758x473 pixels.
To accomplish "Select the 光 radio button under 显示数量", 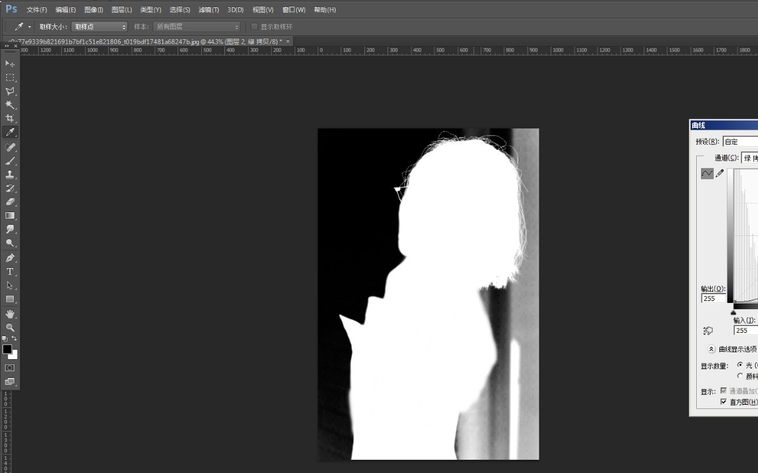I will click(x=740, y=365).
